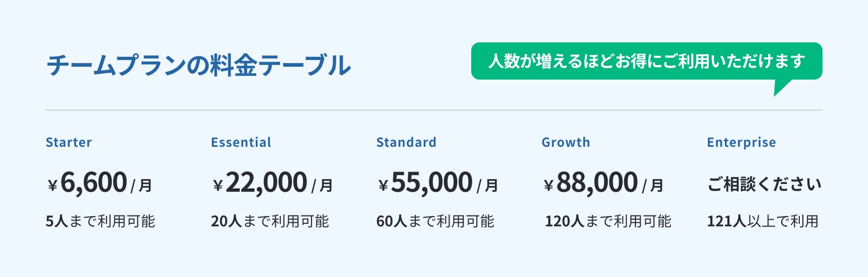The width and height of the screenshot is (868, 277).
Task: Click the 20人まで利用可能 description
Action: (270, 221)
